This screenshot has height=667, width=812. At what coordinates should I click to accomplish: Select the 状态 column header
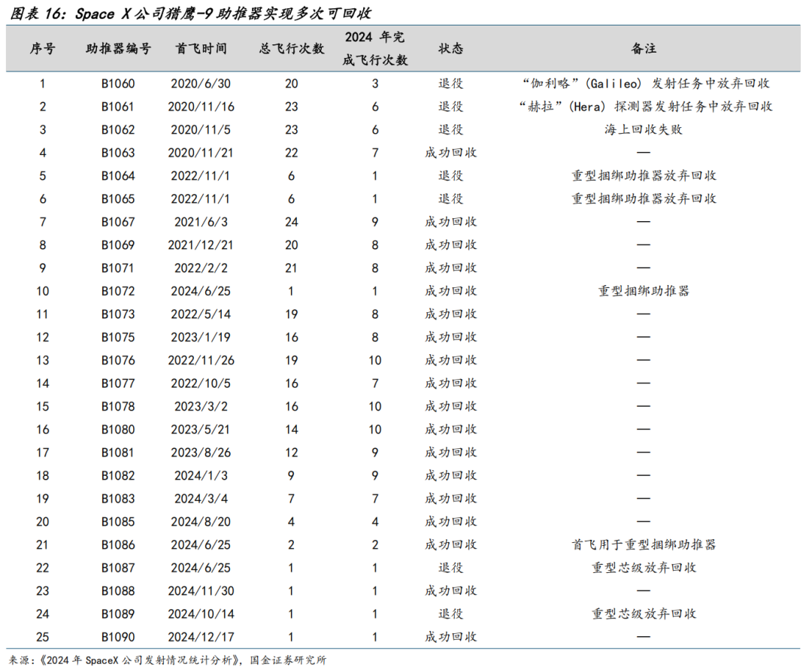450,49
